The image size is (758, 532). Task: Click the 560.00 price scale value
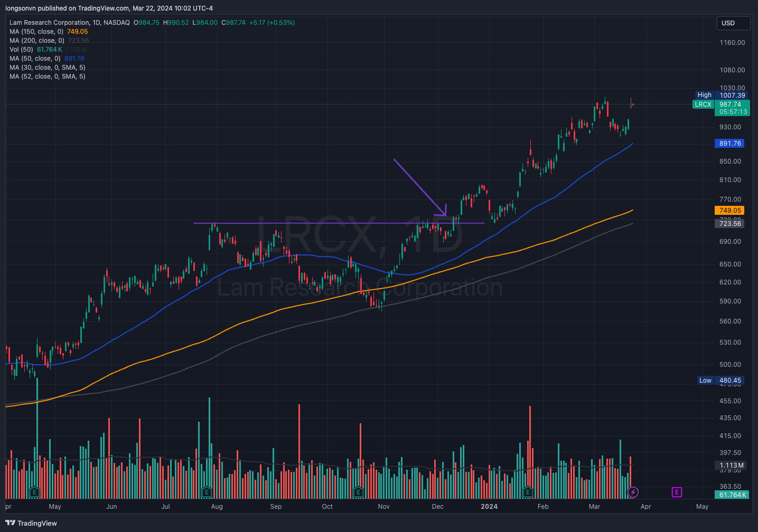point(730,321)
